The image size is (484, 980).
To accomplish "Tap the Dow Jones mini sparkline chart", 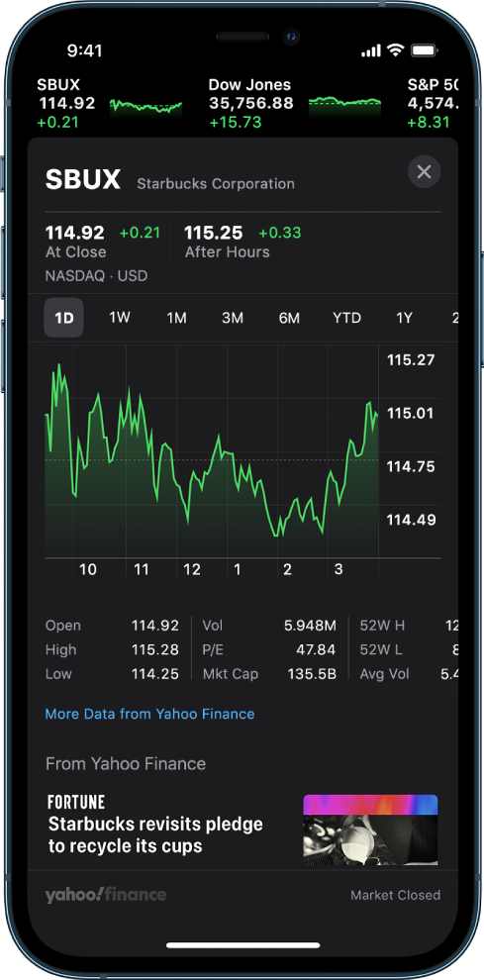I will [344, 105].
